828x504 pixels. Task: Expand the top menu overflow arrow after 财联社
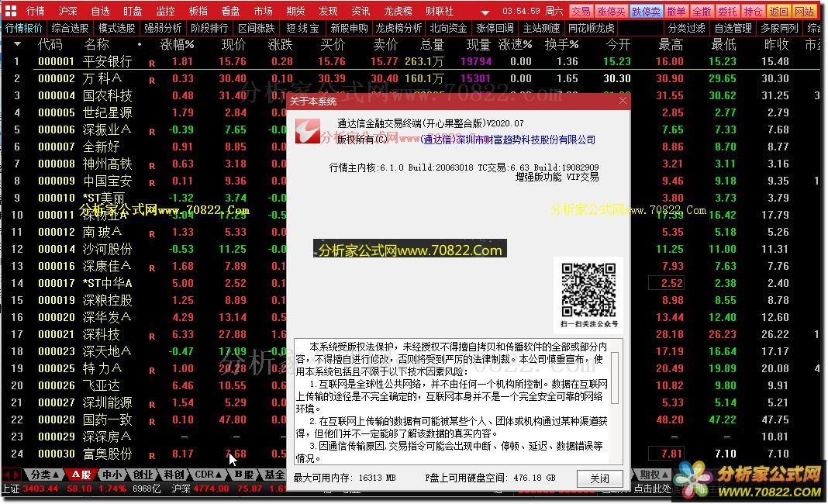pos(485,12)
